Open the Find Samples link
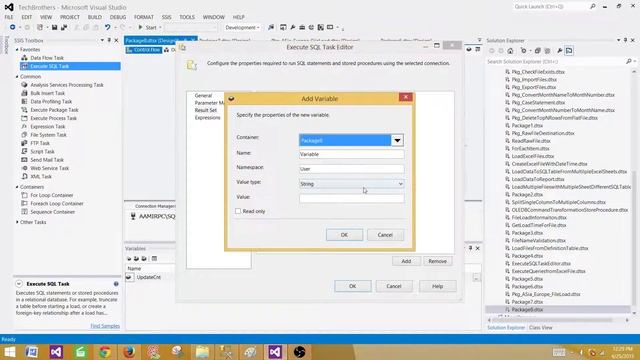 pos(105,326)
